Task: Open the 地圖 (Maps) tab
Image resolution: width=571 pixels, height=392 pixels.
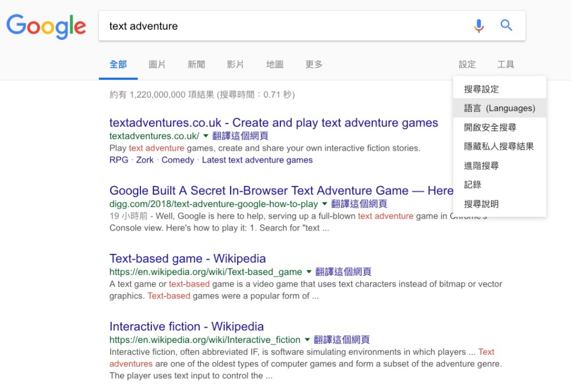Action: (x=275, y=64)
